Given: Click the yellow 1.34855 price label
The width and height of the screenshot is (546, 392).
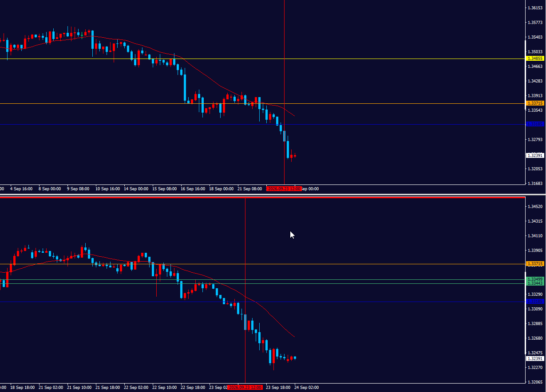Looking at the screenshot, I should (x=535, y=59).
